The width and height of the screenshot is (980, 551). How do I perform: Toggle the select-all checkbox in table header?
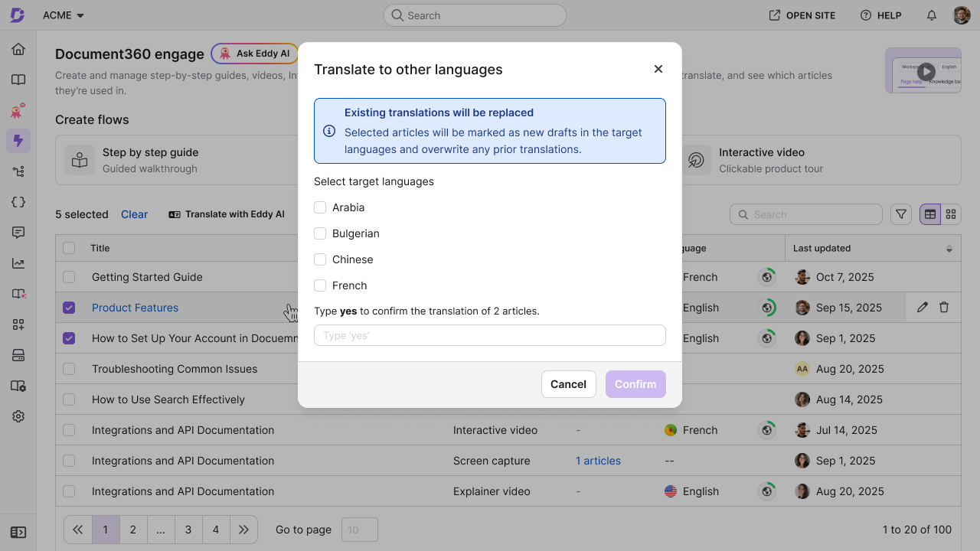69,248
